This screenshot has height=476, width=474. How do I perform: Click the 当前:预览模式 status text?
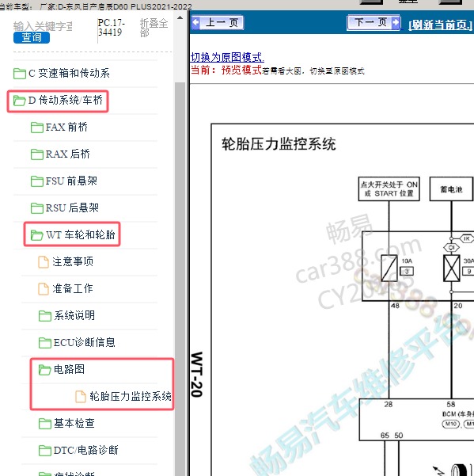pyautogui.click(x=226, y=70)
